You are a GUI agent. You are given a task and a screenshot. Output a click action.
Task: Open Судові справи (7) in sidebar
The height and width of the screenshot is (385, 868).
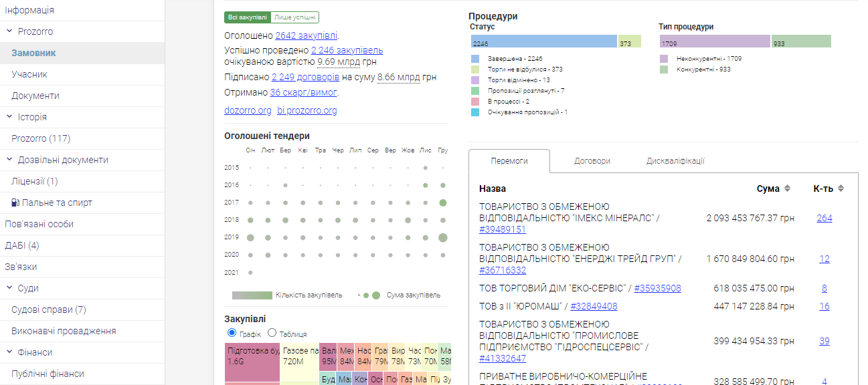point(49,309)
